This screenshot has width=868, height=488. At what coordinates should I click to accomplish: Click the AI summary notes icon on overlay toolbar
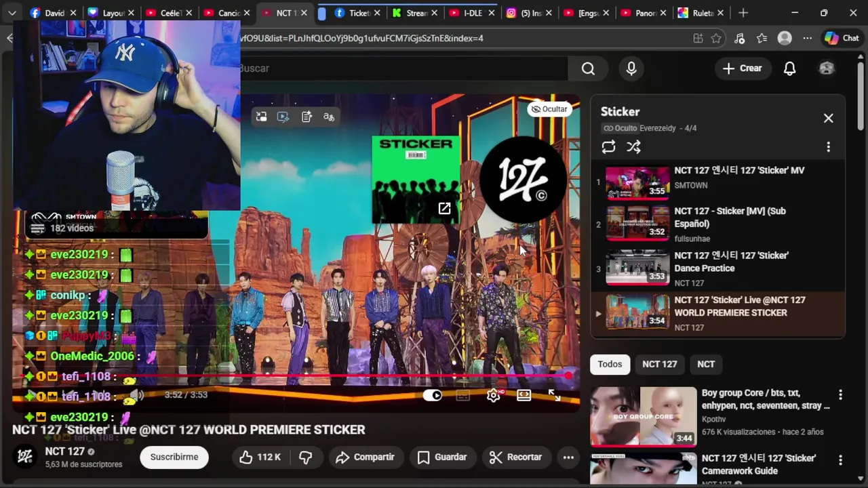307,117
